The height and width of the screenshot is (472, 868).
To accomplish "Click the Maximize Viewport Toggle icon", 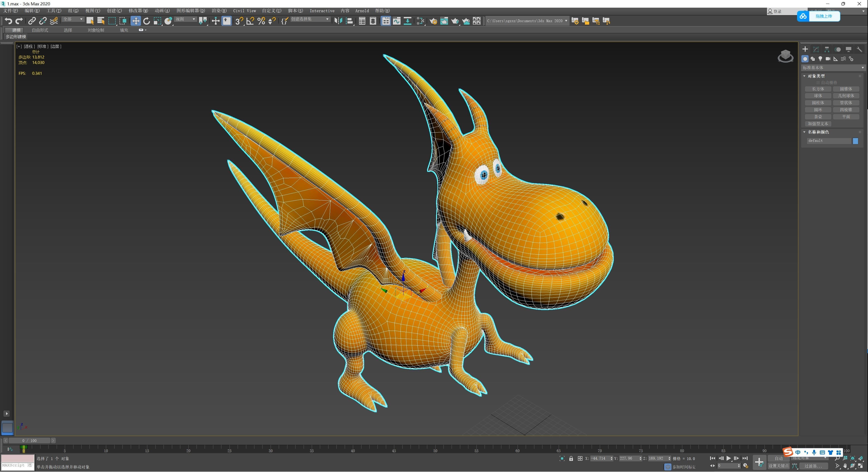I will pyautogui.click(x=861, y=466).
